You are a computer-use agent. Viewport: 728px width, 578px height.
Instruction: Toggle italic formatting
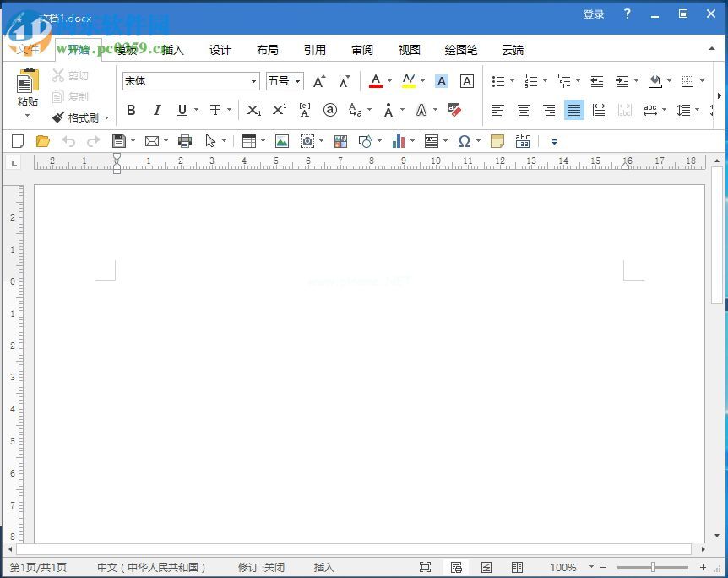pyautogui.click(x=157, y=110)
